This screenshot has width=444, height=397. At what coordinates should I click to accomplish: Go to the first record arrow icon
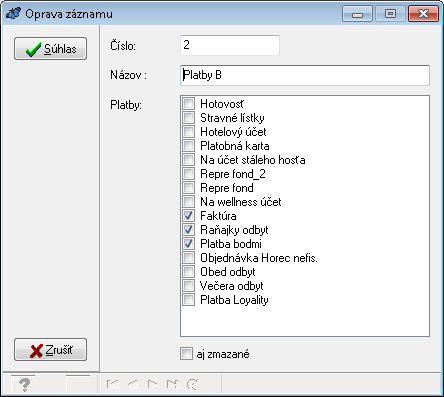point(113,384)
